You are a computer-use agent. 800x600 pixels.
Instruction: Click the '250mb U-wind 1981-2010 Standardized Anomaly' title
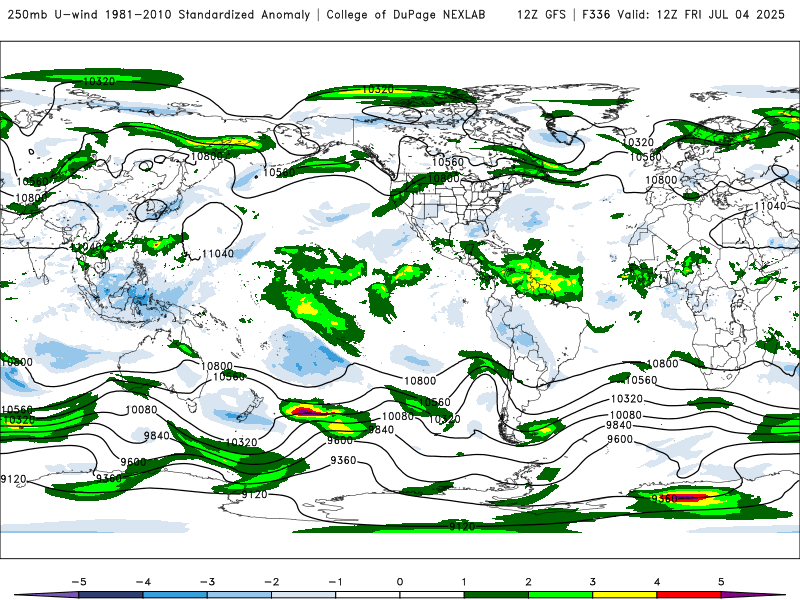tap(159, 15)
